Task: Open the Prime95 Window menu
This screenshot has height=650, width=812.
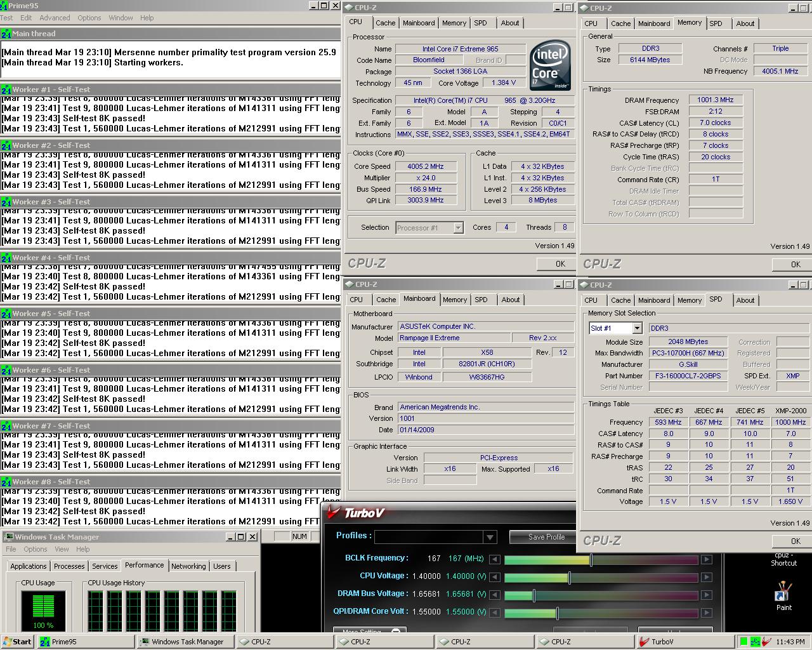Action: pyautogui.click(x=121, y=18)
